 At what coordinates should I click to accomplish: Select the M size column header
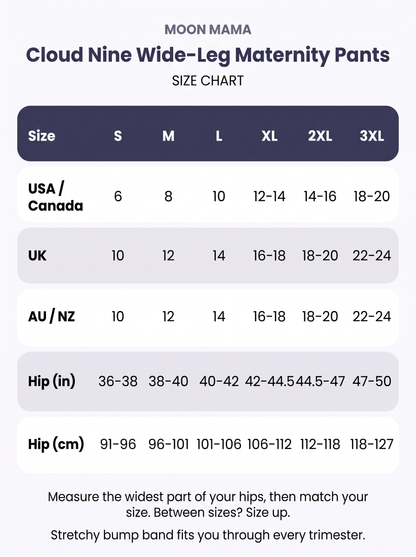point(168,136)
